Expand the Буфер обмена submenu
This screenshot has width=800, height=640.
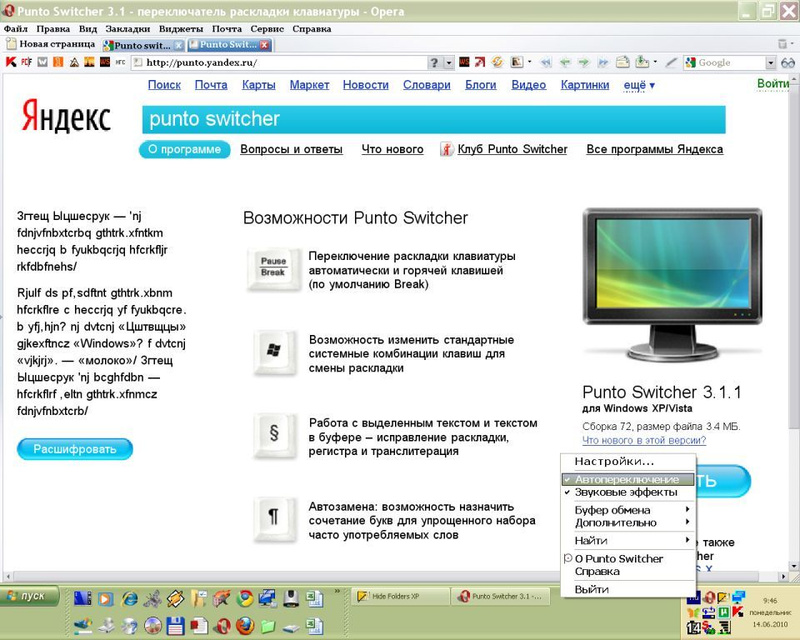(x=626, y=510)
